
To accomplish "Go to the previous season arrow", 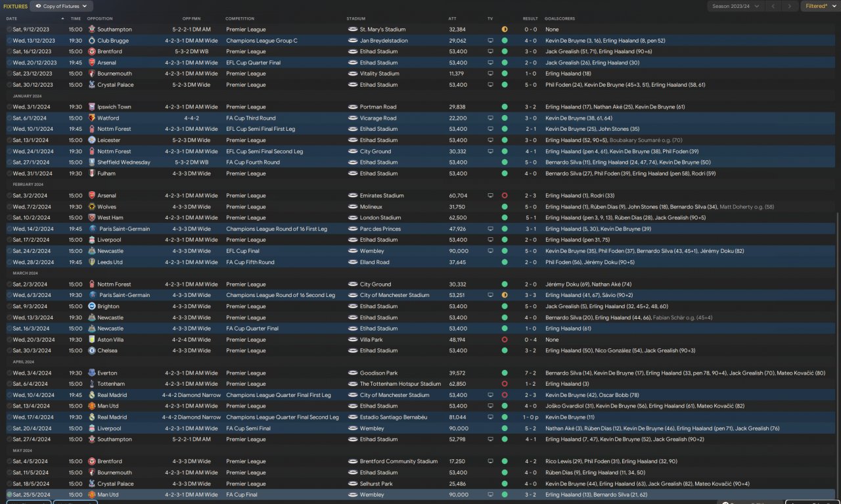I will tap(773, 6).
